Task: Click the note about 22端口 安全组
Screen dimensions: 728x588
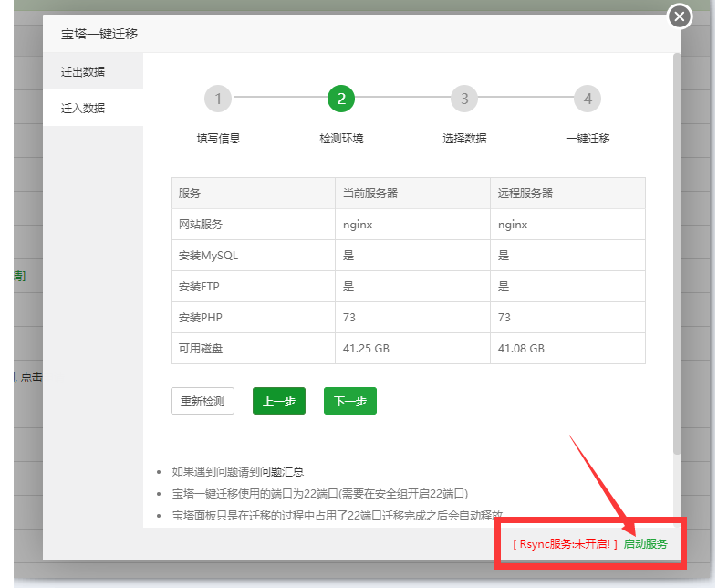Action: pyautogui.click(x=320, y=494)
